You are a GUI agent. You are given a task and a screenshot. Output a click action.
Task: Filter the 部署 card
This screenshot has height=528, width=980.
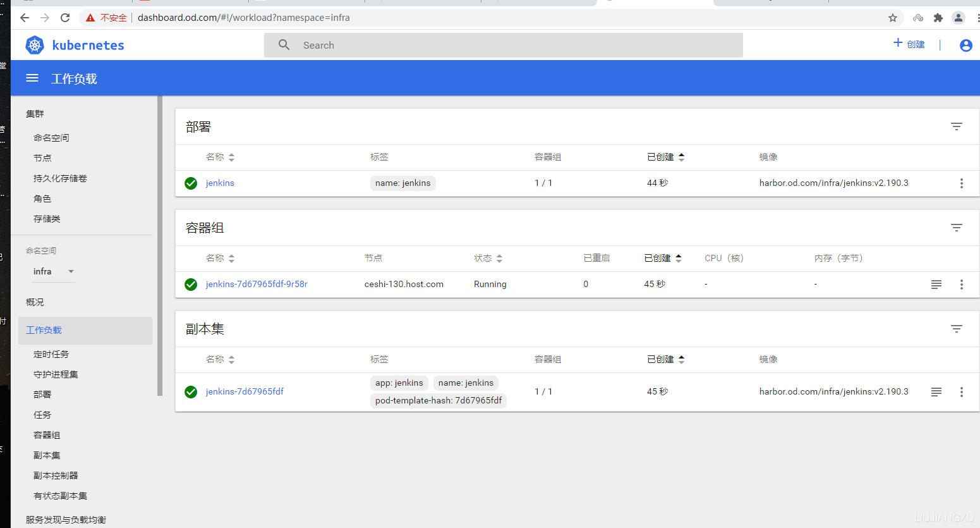[x=957, y=126]
